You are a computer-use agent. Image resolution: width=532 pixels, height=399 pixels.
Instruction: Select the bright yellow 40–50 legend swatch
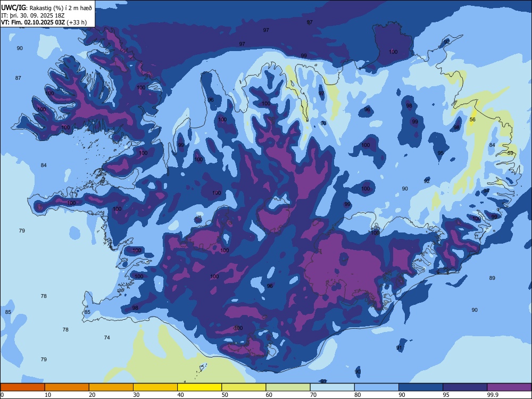[x=199, y=387]
